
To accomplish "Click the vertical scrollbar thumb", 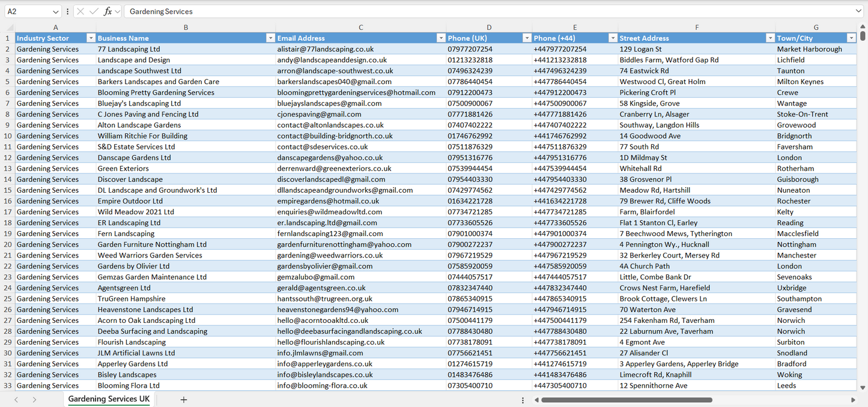I will (863, 36).
